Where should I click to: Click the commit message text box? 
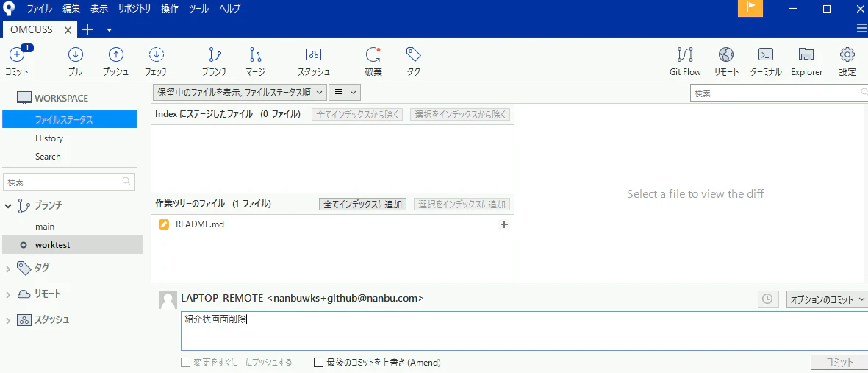524,331
